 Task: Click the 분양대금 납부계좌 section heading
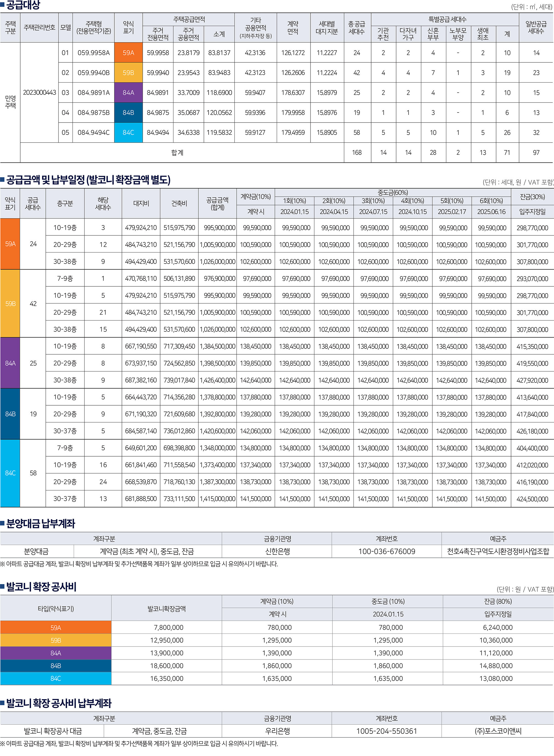point(40,523)
